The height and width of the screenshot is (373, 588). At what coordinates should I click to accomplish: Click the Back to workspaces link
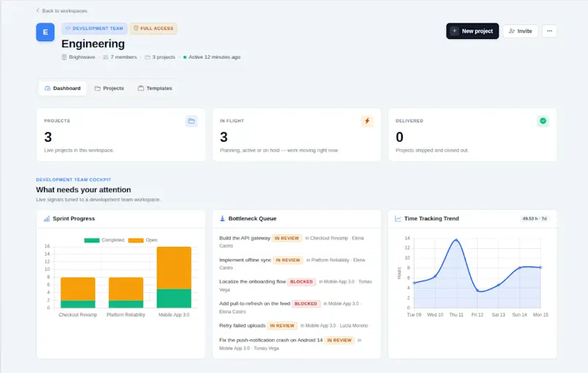(62, 11)
